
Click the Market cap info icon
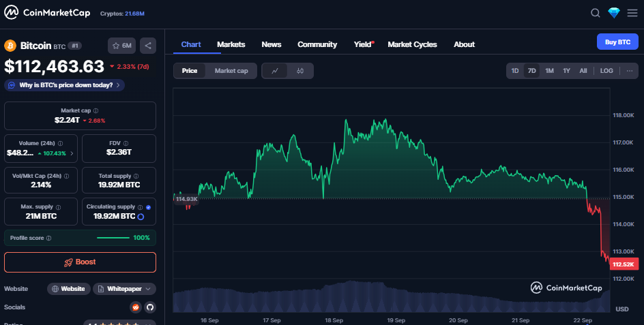click(x=96, y=111)
